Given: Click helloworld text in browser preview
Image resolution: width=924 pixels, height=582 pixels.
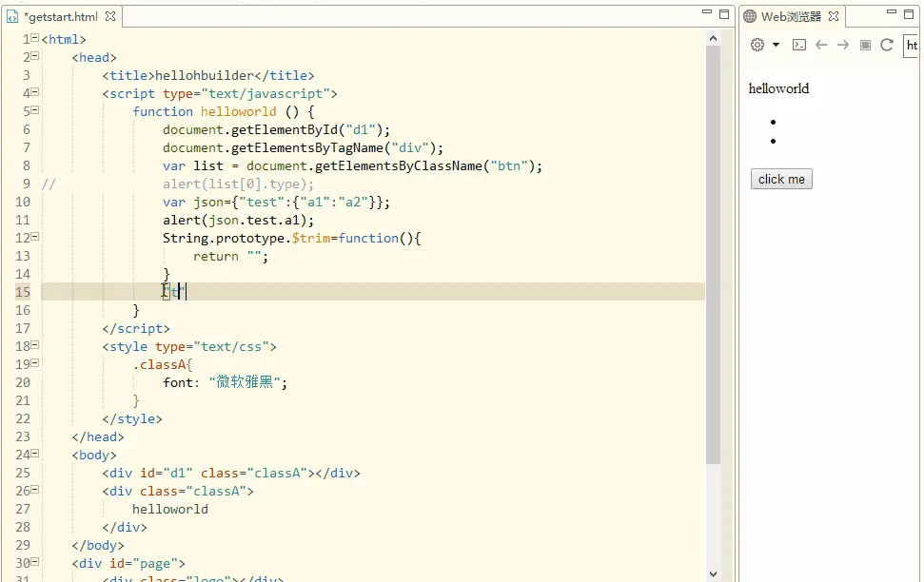Looking at the screenshot, I should pos(778,88).
